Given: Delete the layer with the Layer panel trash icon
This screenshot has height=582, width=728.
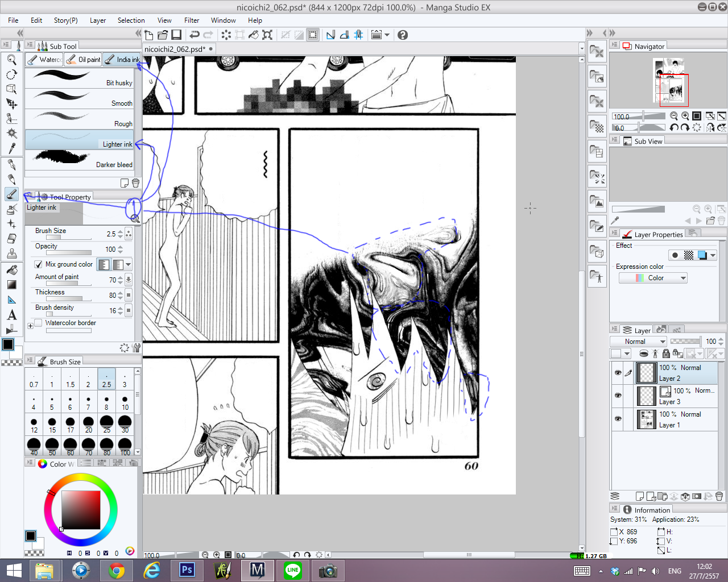Looking at the screenshot, I should coord(719,496).
